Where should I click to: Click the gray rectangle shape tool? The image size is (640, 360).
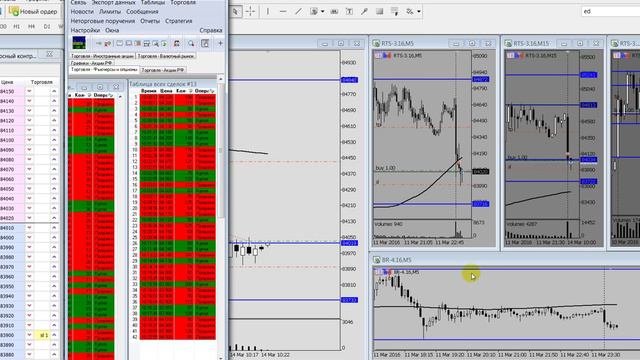pos(380,11)
